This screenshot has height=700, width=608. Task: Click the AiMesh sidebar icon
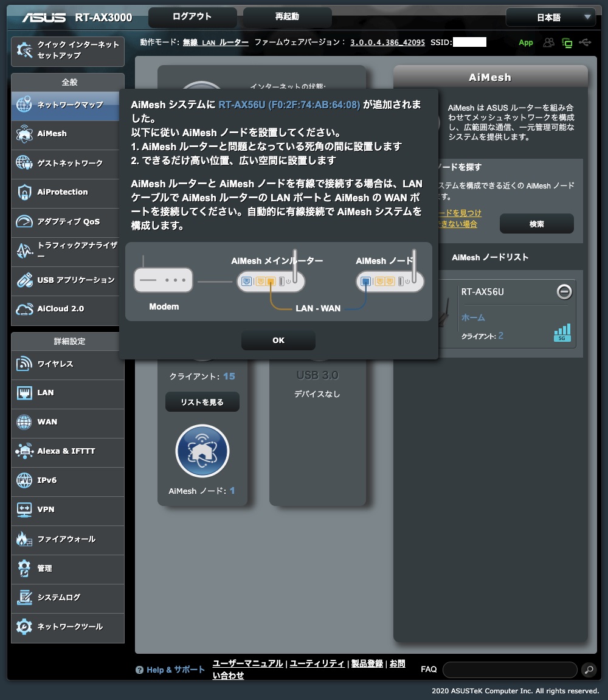coord(24,133)
